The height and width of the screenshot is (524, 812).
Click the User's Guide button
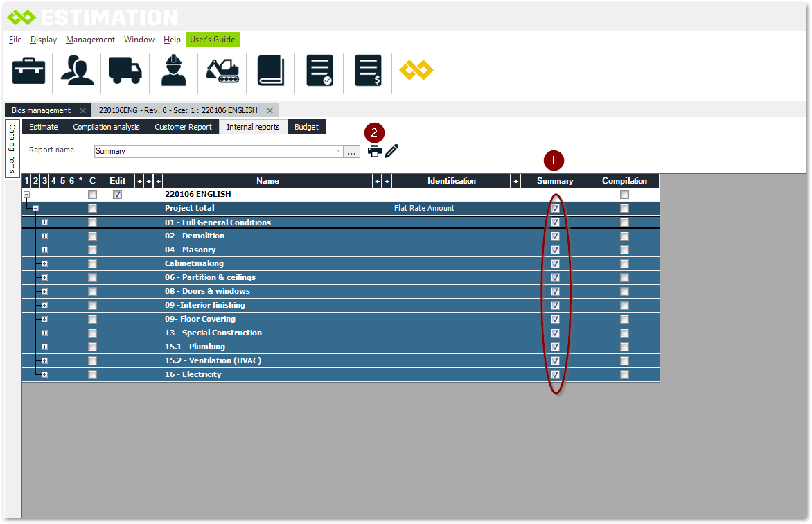(213, 40)
